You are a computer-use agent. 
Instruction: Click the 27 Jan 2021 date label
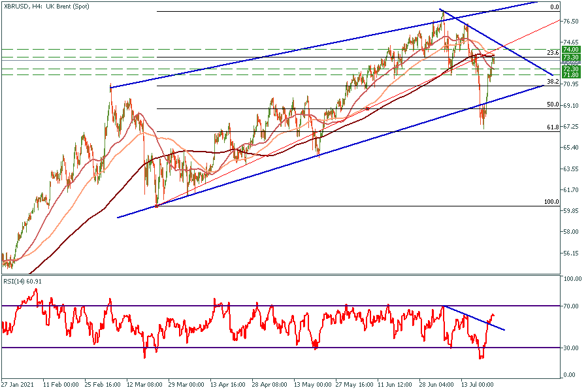pos(18,385)
